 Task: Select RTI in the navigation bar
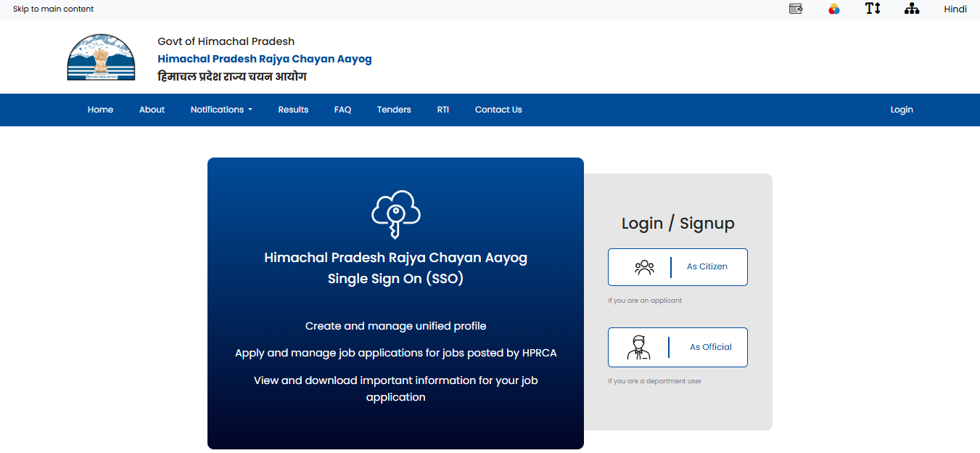pos(442,110)
